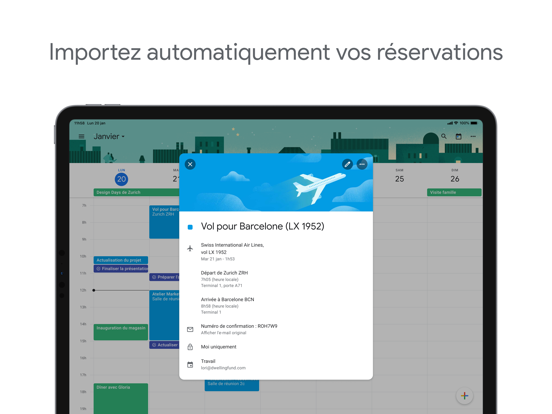Click the envelope icon beside confirmation number
Image resolution: width=552 pixels, height=414 pixels.
click(190, 330)
